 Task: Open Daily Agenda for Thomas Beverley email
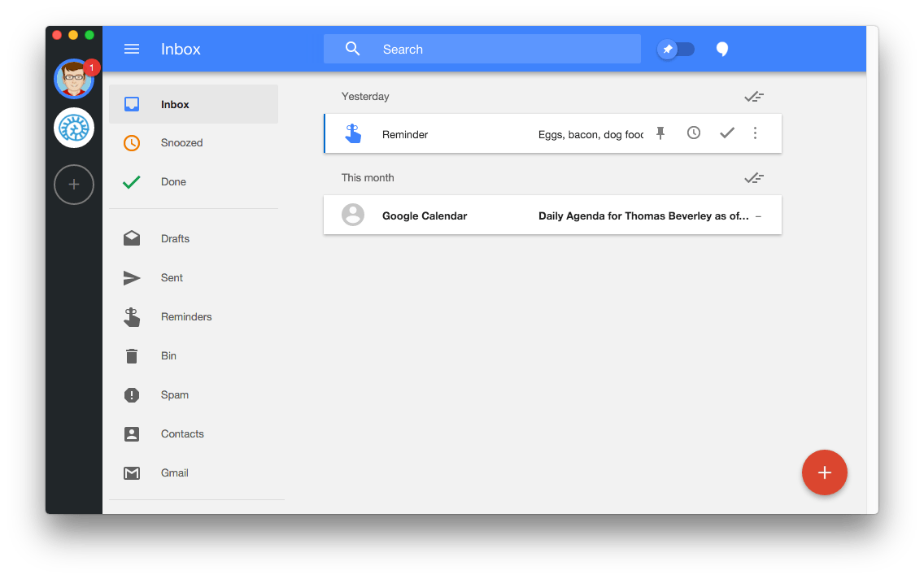click(x=643, y=216)
